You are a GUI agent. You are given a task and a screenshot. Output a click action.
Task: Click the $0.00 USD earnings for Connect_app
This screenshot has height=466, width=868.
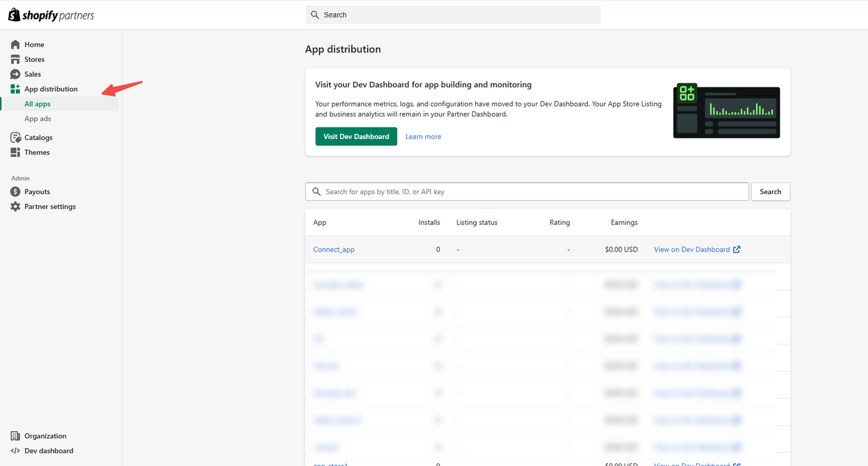coord(622,250)
